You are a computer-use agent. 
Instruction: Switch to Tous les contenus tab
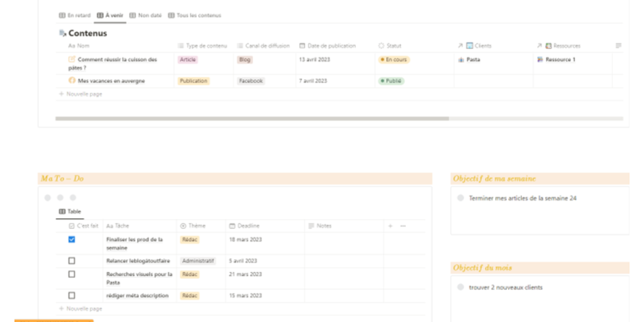(x=194, y=15)
